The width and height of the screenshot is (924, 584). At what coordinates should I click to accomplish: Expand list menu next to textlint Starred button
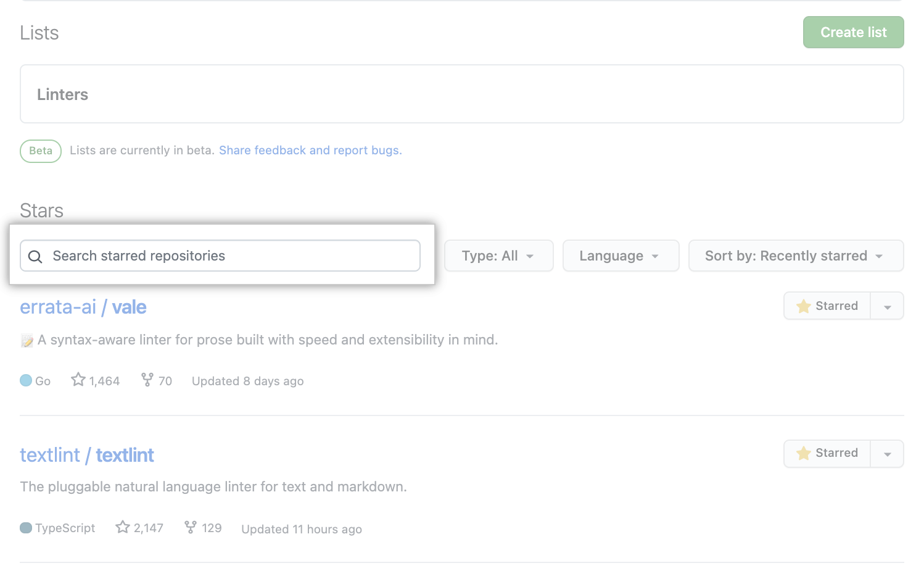pyautogui.click(x=888, y=454)
